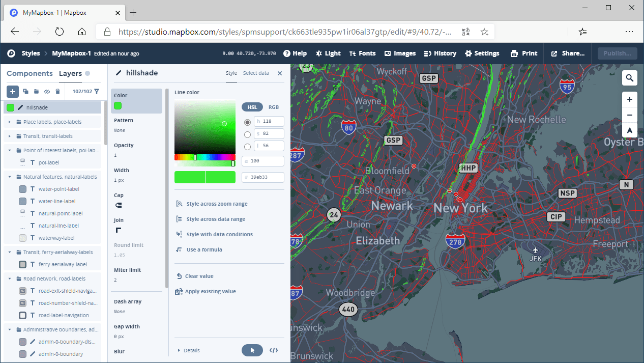This screenshot has height=363, width=644.
Task: Open the Fonts menu
Action: click(x=362, y=53)
